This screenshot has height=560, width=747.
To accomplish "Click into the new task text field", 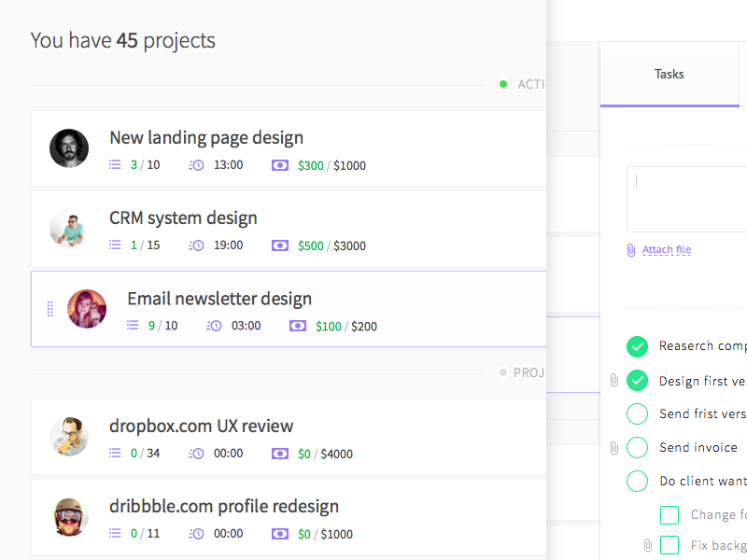I will click(x=687, y=199).
